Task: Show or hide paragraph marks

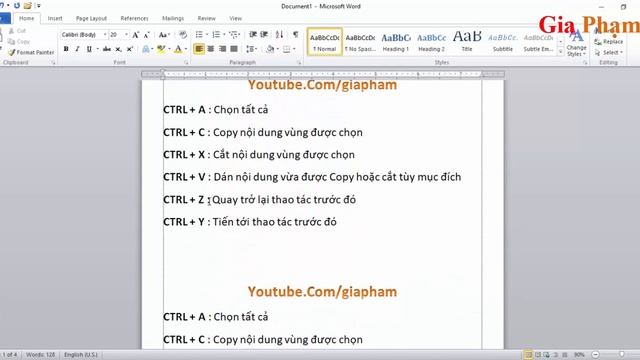Action: [296, 35]
